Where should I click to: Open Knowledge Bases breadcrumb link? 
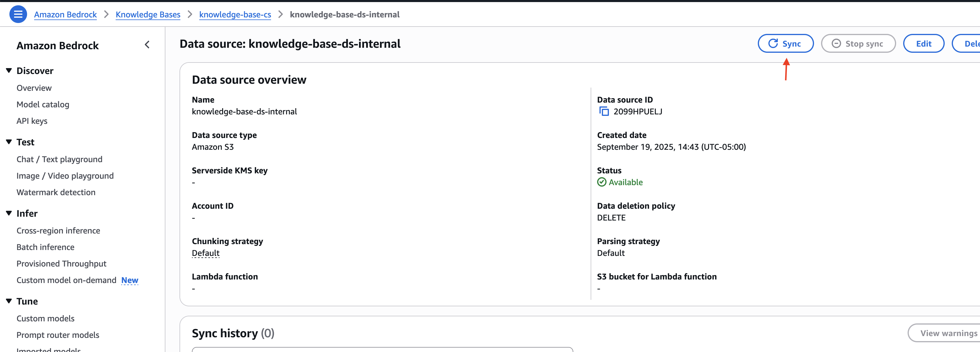[x=148, y=14]
